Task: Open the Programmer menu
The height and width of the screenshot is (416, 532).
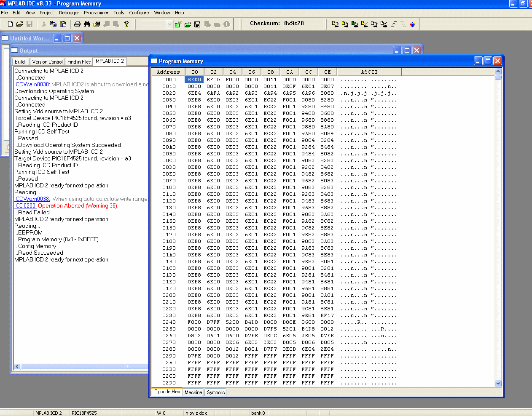Action: tap(96, 13)
